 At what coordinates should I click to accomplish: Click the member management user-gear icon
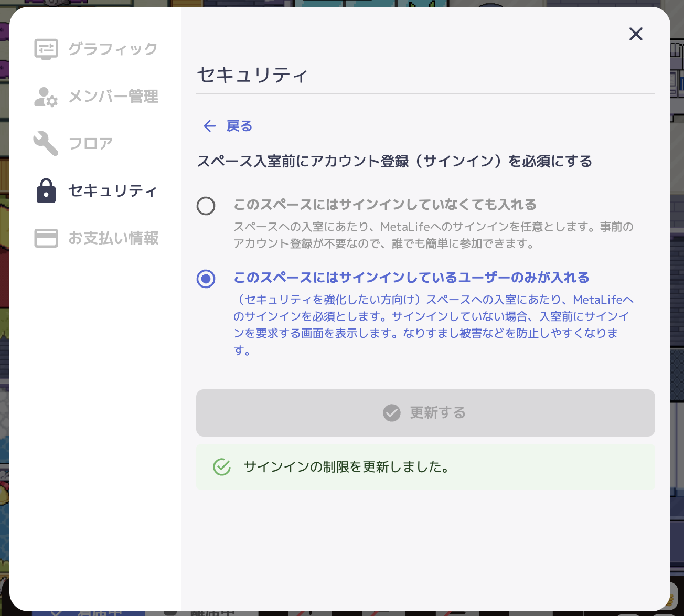pos(46,97)
